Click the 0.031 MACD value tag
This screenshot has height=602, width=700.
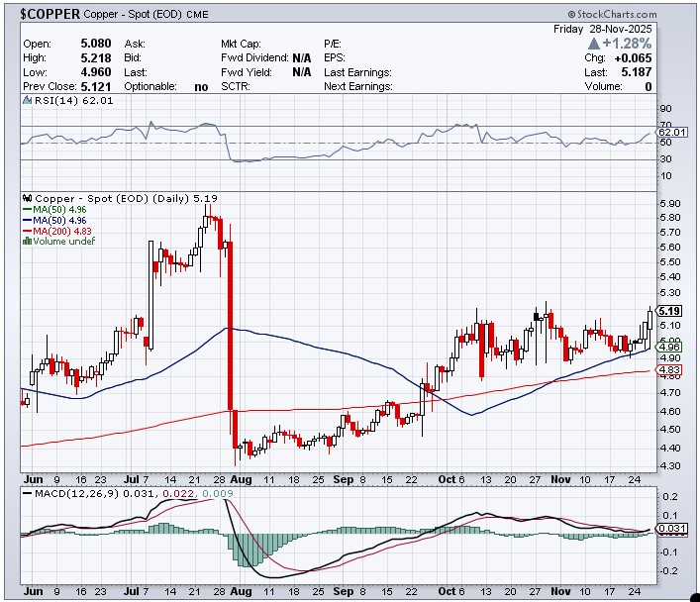[671, 528]
